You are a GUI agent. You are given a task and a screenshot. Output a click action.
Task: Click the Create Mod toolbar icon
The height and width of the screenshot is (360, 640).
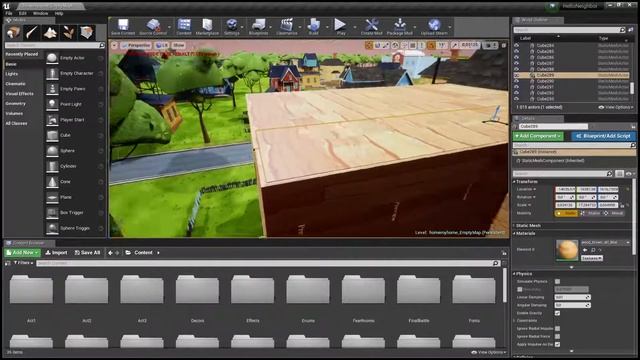click(x=371, y=26)
